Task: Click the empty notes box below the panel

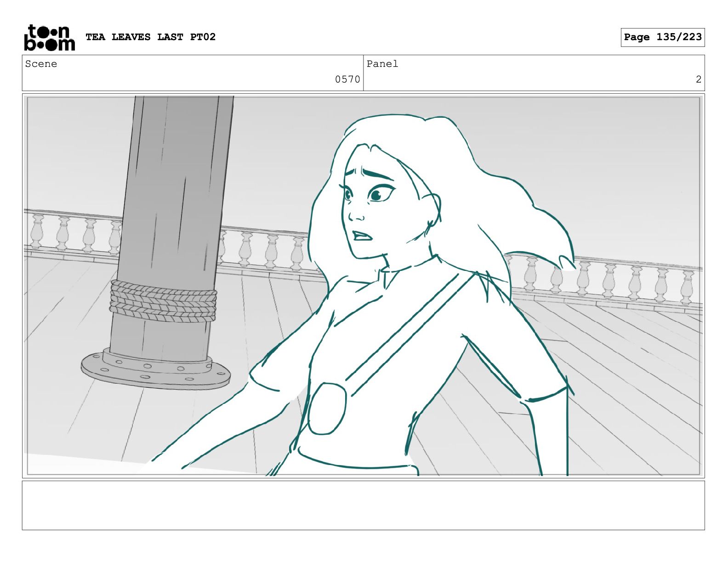Action: (363, 505)
